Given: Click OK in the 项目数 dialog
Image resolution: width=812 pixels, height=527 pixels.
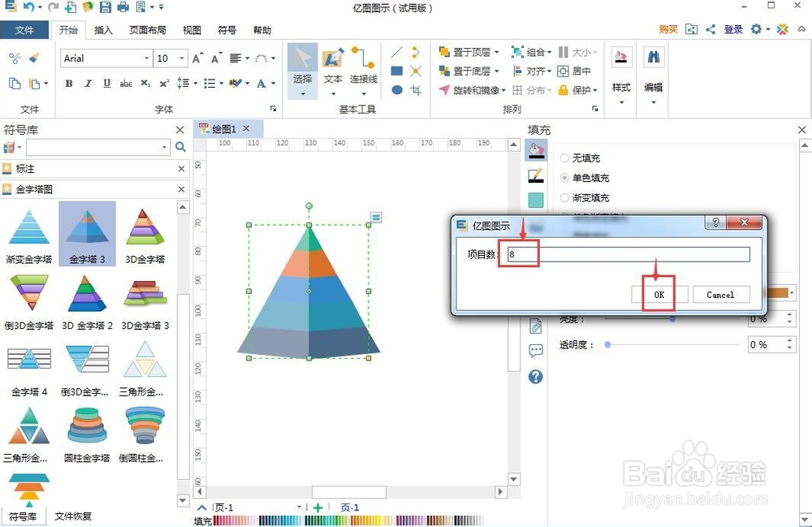Looking at the screenshot, I should tap(658, 294).
